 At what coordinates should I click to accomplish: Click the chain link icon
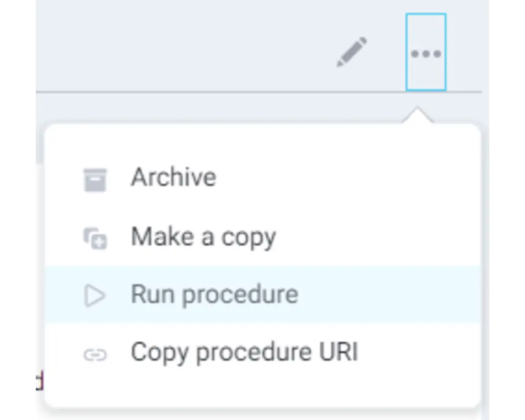[95, 355]
